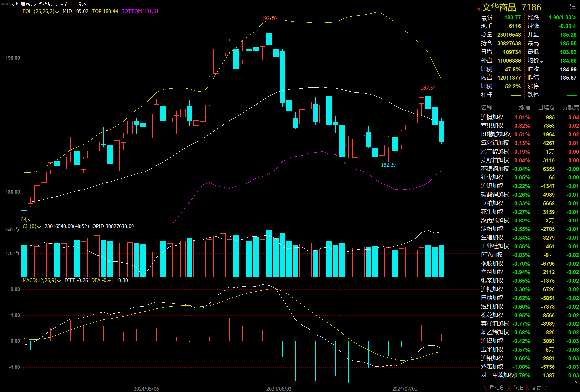Select the 鸡蛋加权 row
This screenshot has height=392, width=580.
[x=530, y=367]
